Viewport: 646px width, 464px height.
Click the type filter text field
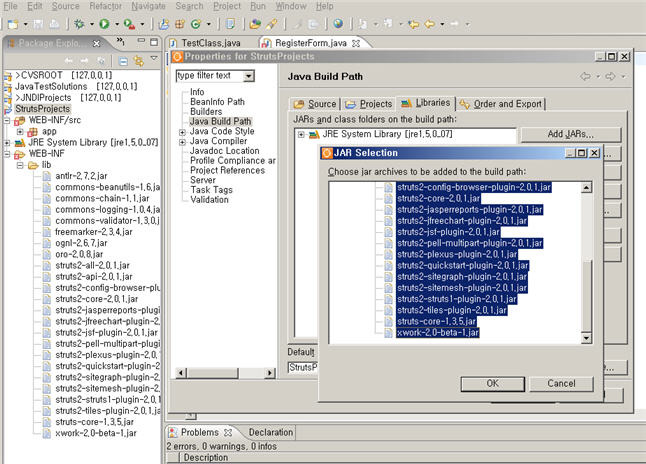[210, 76]
